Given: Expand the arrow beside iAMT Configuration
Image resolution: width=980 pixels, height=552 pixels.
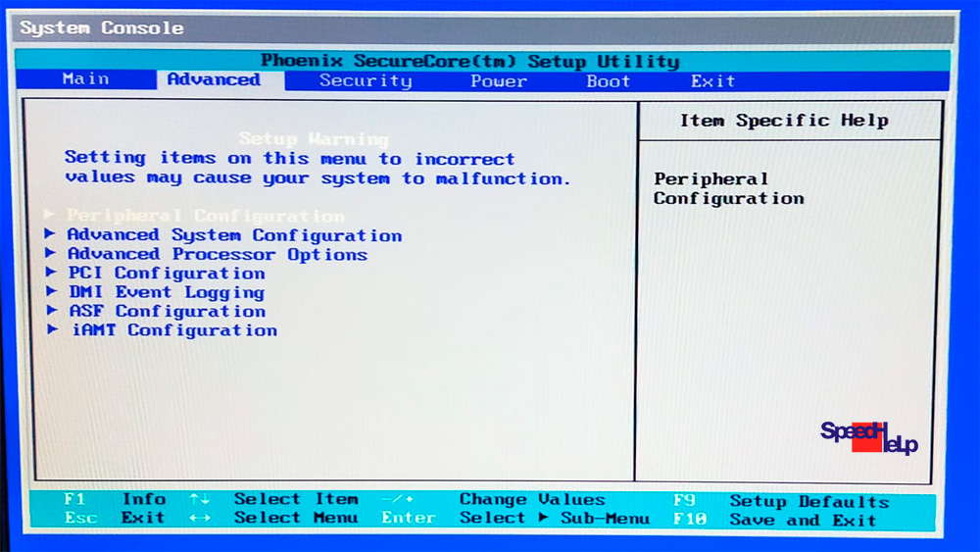Looking at the screenshot, I should [52, 330].
